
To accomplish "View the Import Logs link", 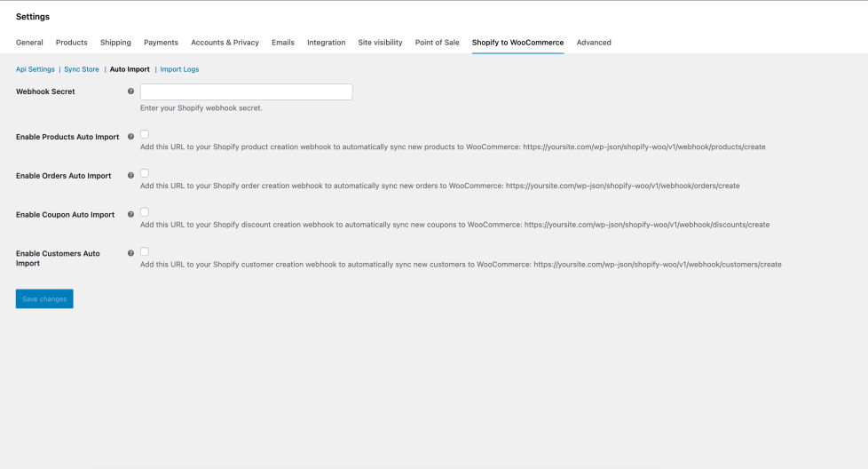I will click(x=179, y=69).
